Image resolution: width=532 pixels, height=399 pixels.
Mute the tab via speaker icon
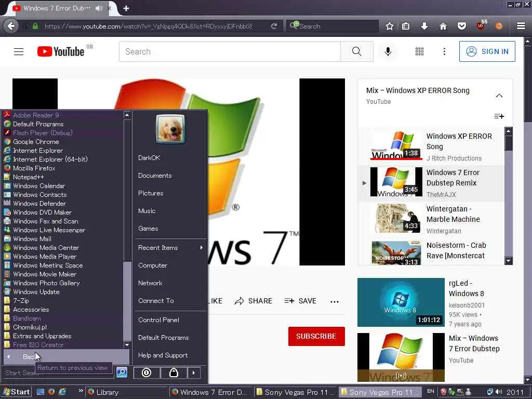coord(99,8)
